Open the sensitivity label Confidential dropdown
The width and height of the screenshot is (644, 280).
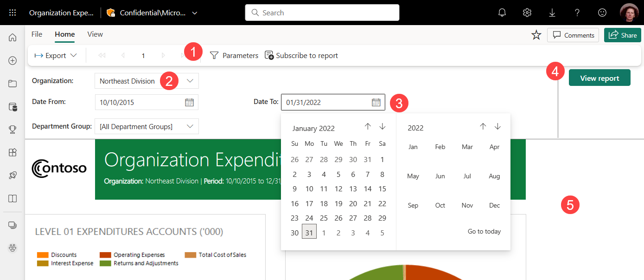[152, 13]
